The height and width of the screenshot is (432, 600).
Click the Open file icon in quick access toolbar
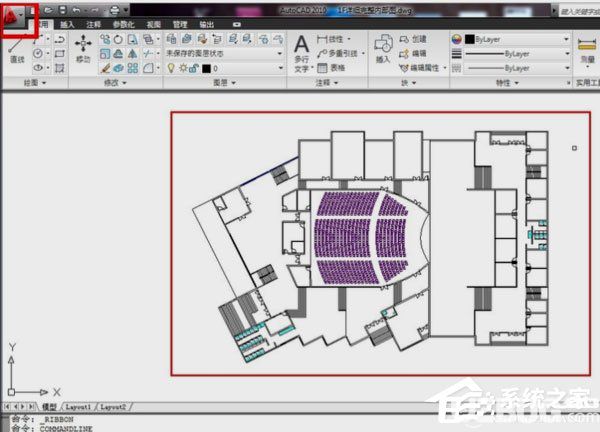[x=48, y=10]
